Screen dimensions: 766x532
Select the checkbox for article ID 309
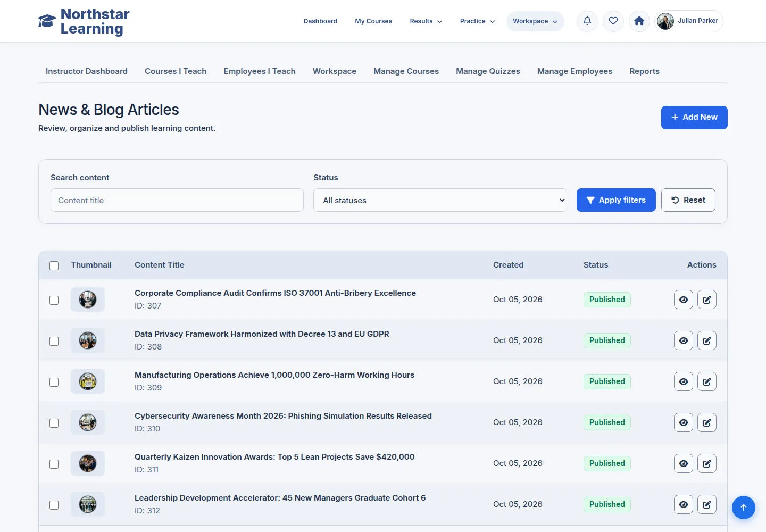[x=54, y=382]
